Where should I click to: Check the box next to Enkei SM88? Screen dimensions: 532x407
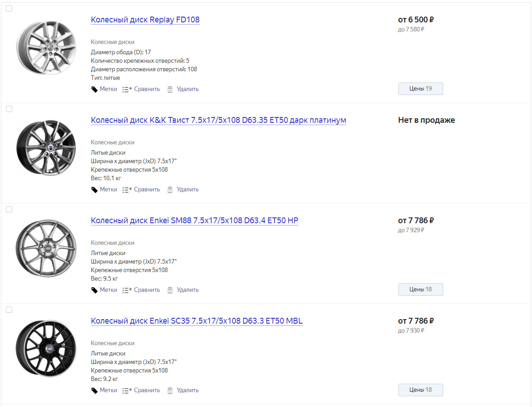point(9,209)
